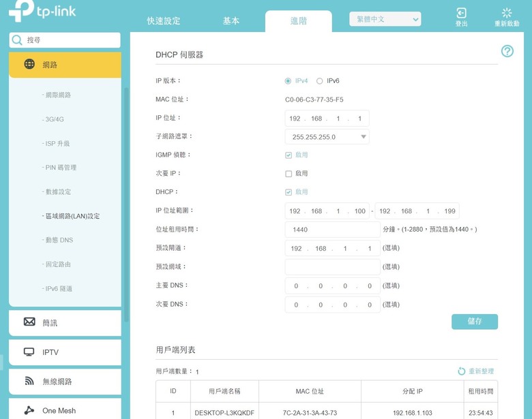Open the 3G/4G submenu item
The image size is (532, 419).
(53, 119)
